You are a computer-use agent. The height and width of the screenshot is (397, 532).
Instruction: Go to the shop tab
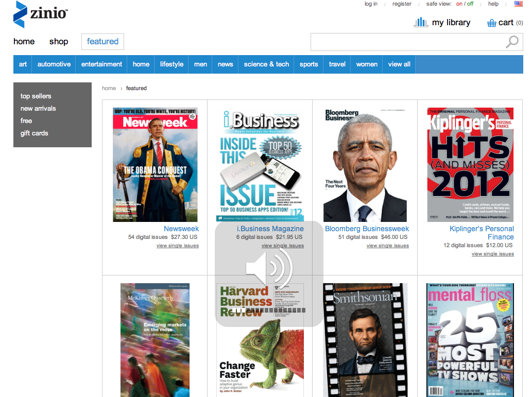pyautogui.click(x=59, y=41)
